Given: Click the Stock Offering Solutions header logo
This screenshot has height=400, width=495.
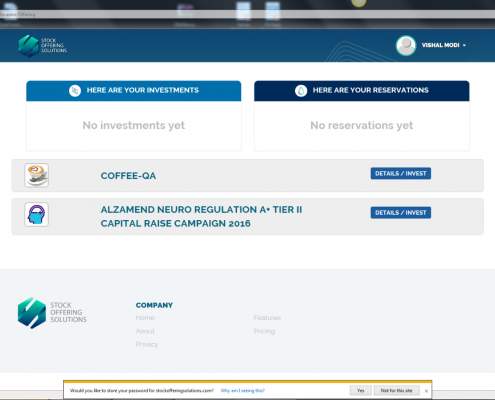Looking at the screenshot, I should (43, 46).
